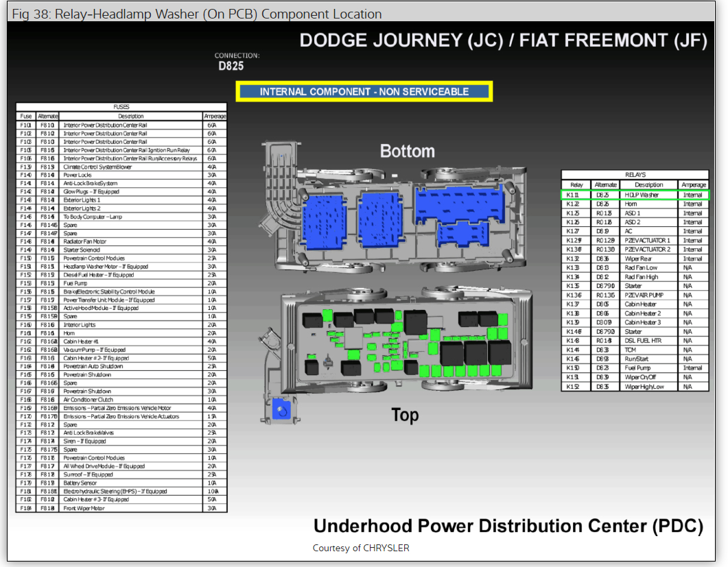Click the 'Top' view label
The image size is (728, 567).
pyautogui.click(x=405, y=415)
